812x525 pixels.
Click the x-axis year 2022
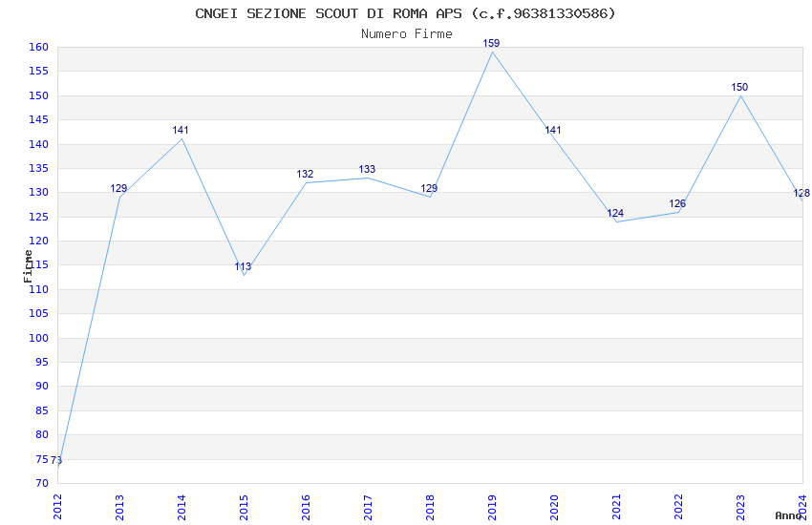[678, 507]
